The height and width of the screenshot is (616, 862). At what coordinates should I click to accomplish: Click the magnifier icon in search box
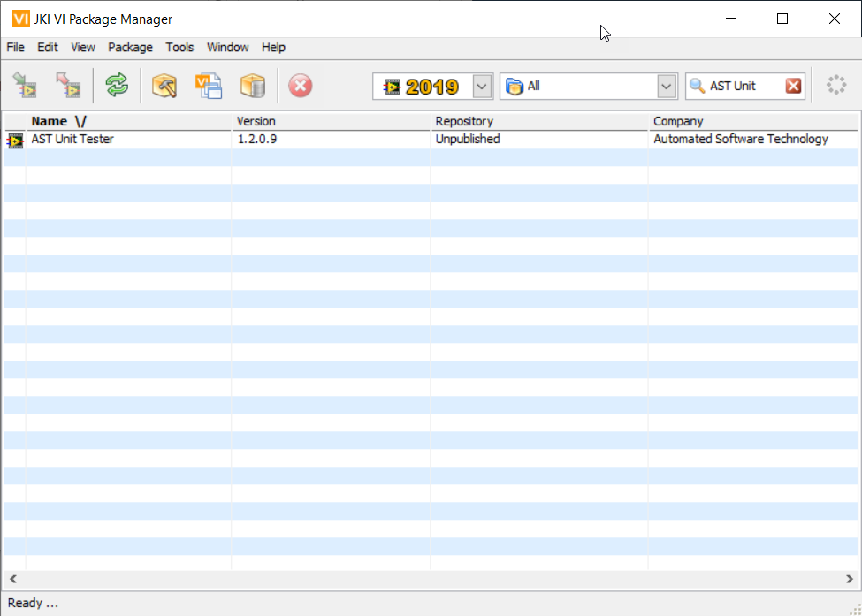tap(697, 86)
